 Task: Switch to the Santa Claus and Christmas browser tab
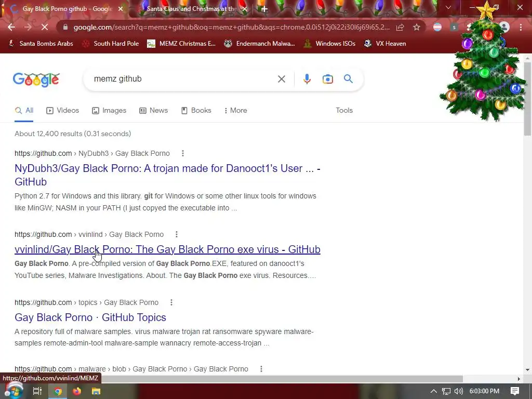coord(192,9)
